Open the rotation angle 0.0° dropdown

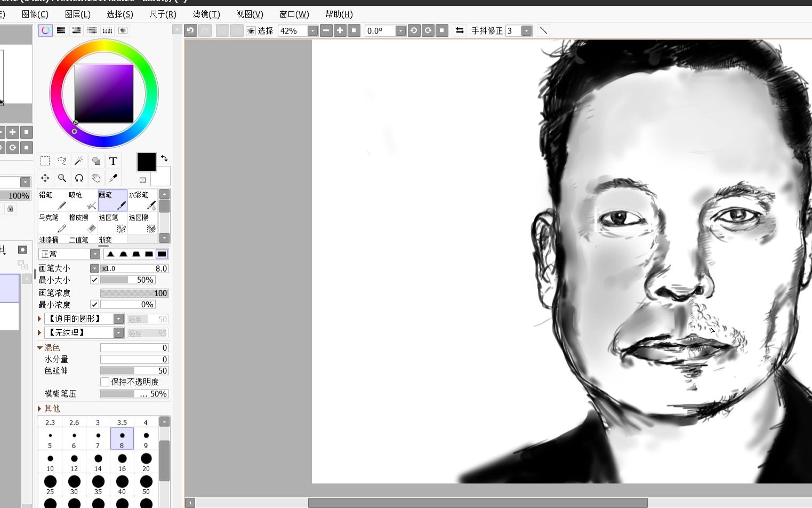[x=400, y=31]
